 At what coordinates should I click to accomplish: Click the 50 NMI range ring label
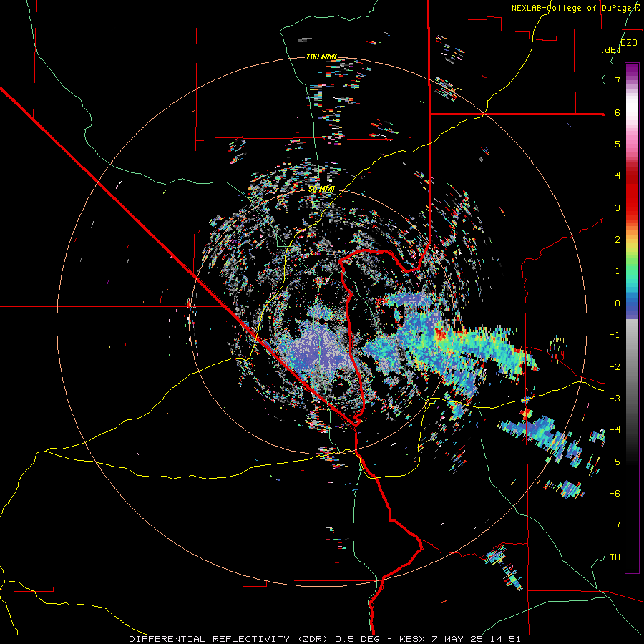pyautogui.click(x=321, y=190)
